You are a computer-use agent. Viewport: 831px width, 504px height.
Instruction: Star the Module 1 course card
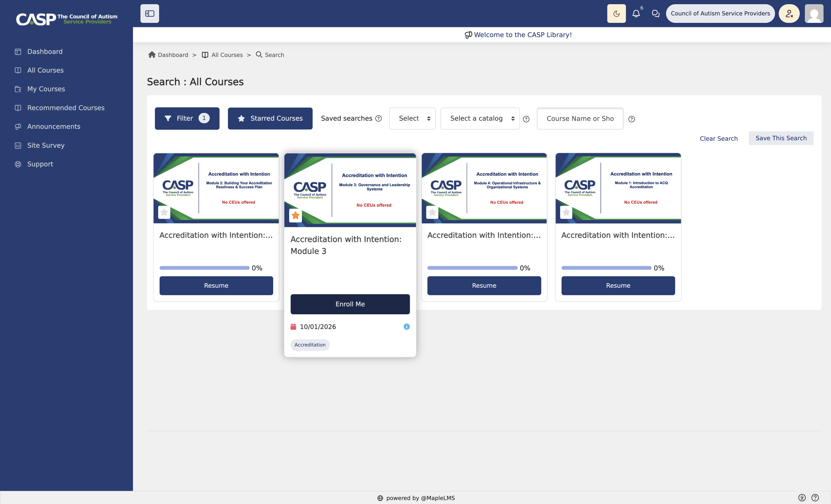click(566, 212)
